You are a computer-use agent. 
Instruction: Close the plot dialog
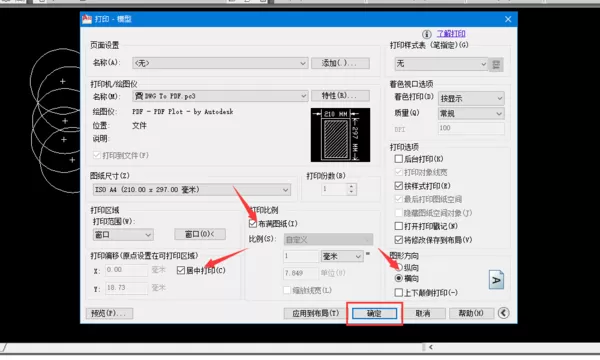coord(508,19)
